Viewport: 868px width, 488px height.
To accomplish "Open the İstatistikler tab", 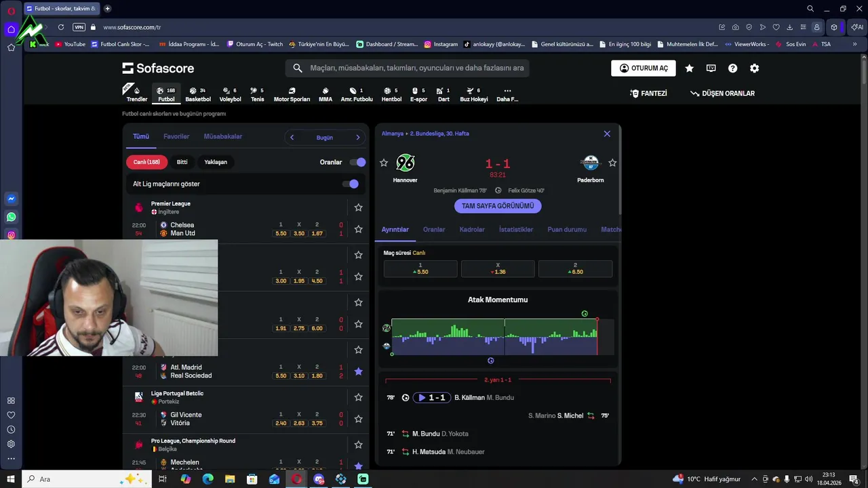I will pos(516,230).
